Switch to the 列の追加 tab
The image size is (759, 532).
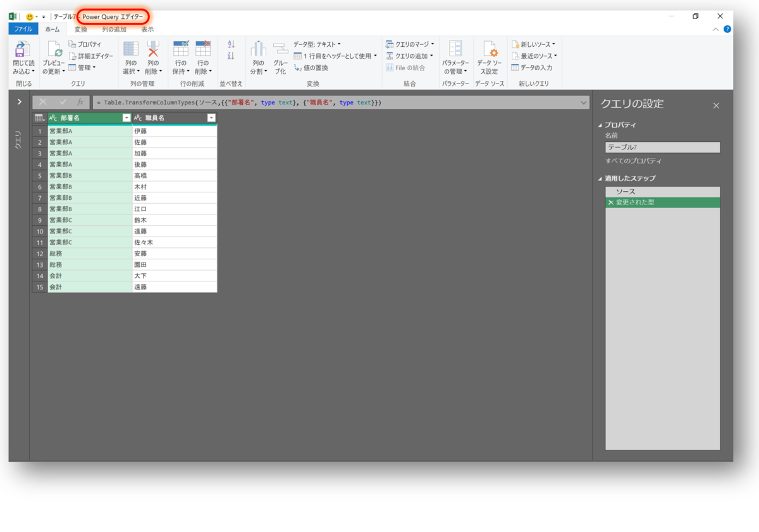[x=114, y=29]
